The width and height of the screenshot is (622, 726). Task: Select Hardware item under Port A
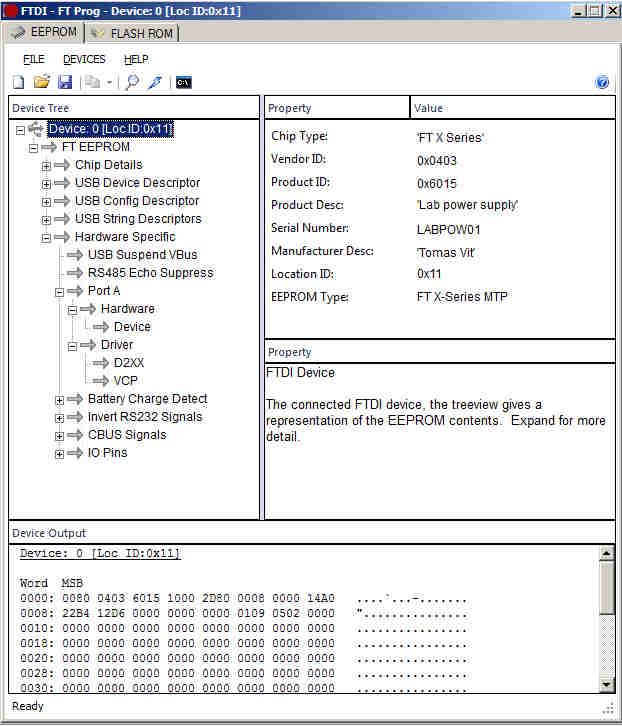tap(127, 309)
